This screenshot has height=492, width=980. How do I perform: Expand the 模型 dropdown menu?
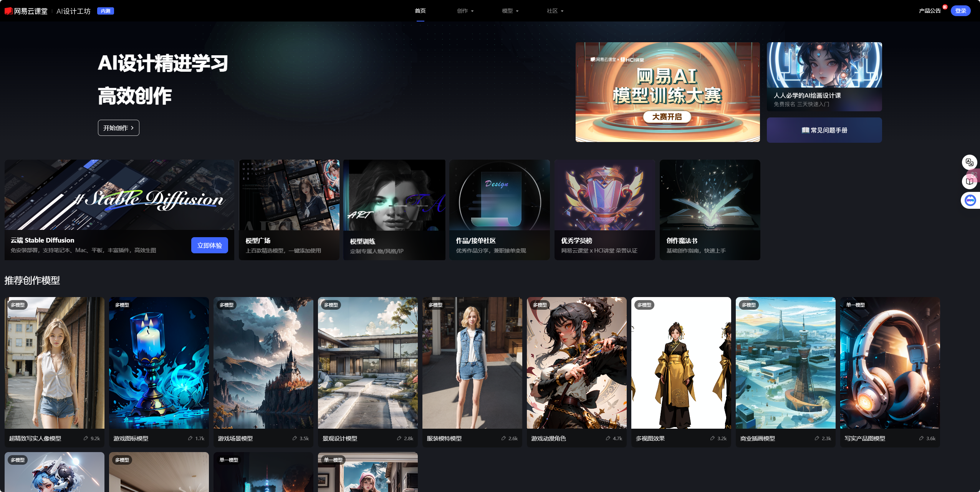click(x=510, y=11)
